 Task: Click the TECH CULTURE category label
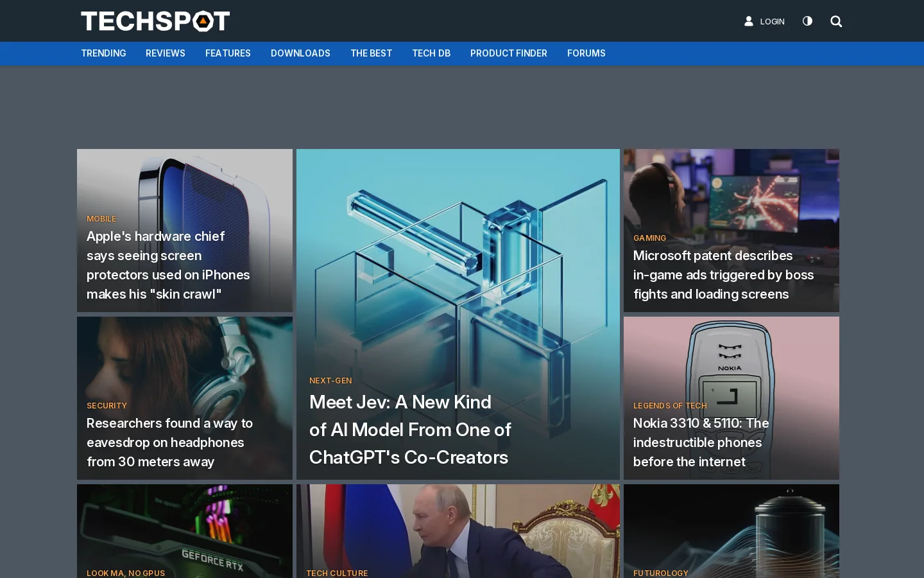[x=337, y=573]
